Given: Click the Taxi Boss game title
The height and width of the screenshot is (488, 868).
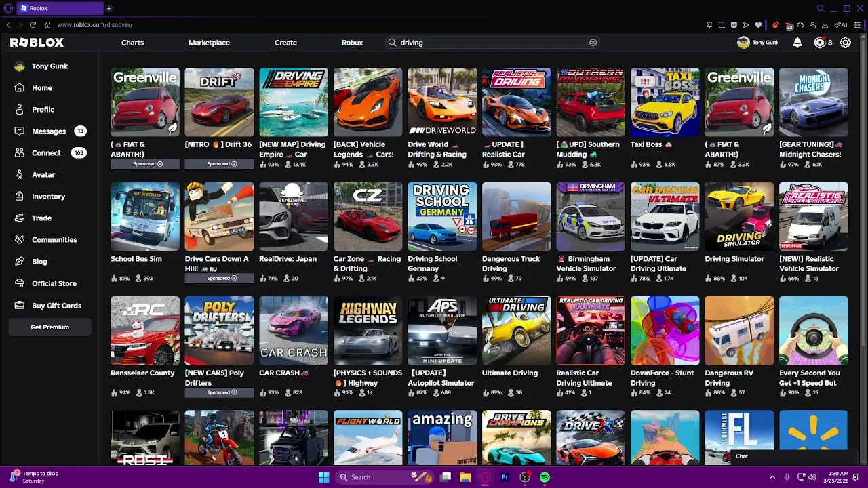Looking at the screenshot, I should [x=651, y=144].
